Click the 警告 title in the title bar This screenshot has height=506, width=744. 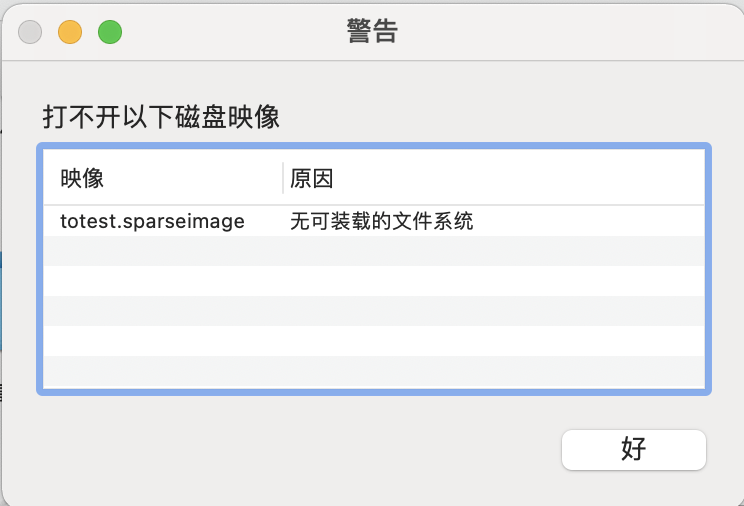pyautogui.click(x=372, y=32)
